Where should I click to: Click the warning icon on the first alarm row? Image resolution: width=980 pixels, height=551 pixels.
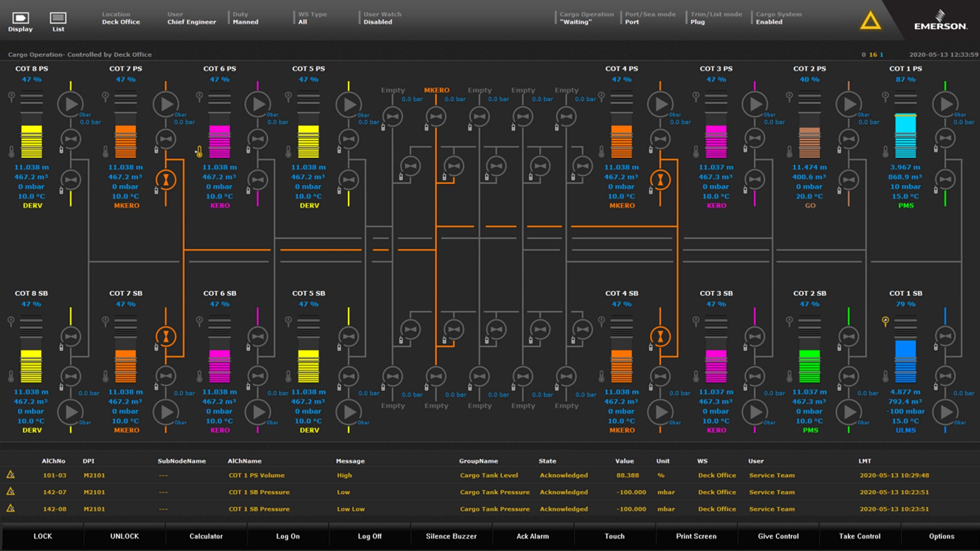[x=11, y=474]
